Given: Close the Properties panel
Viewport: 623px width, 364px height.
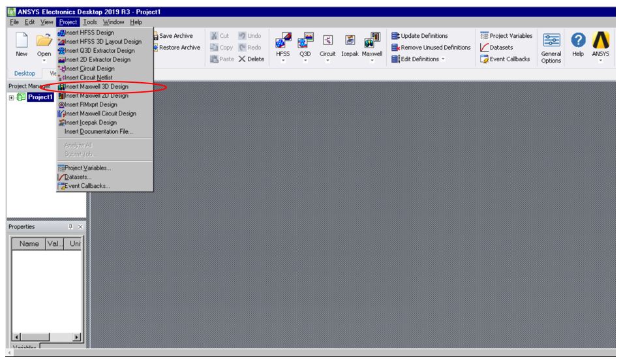Looking at the screenshot, I should (80, 226).
